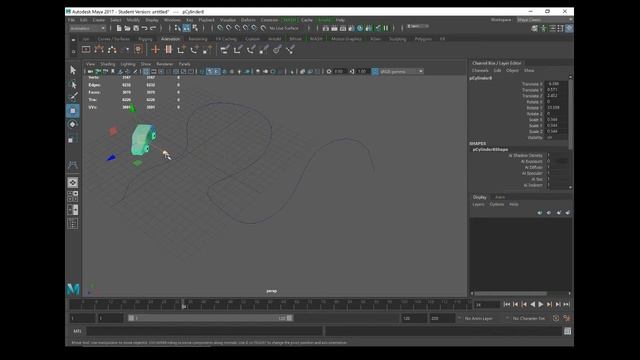Open Hypershade from status line

360,28
